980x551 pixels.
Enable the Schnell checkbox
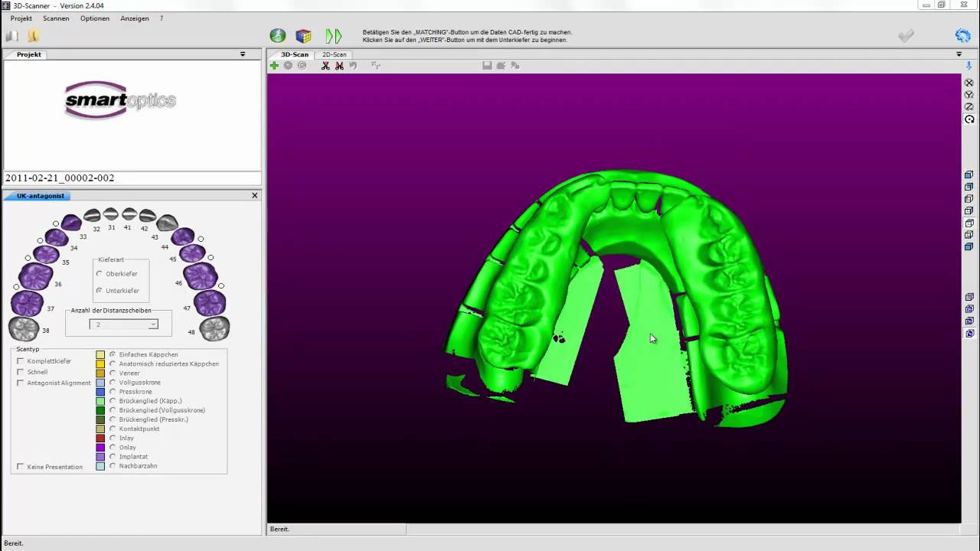21,372
